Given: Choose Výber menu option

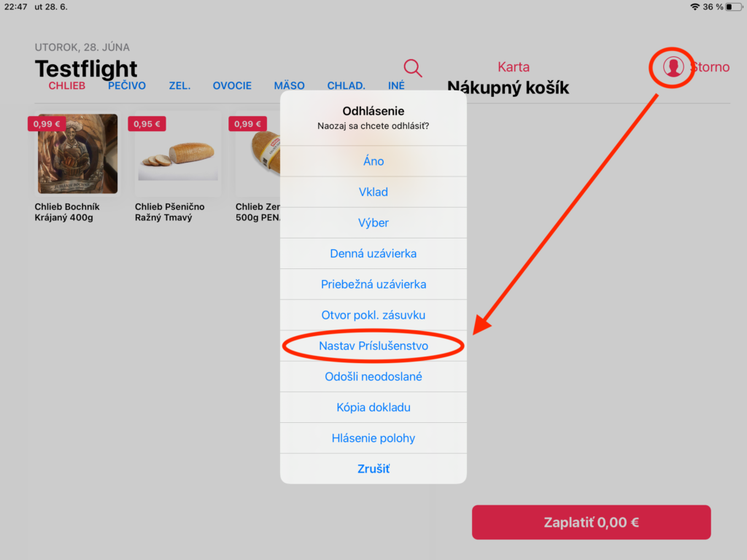Looking at the screenshot, I should point(373,222).
